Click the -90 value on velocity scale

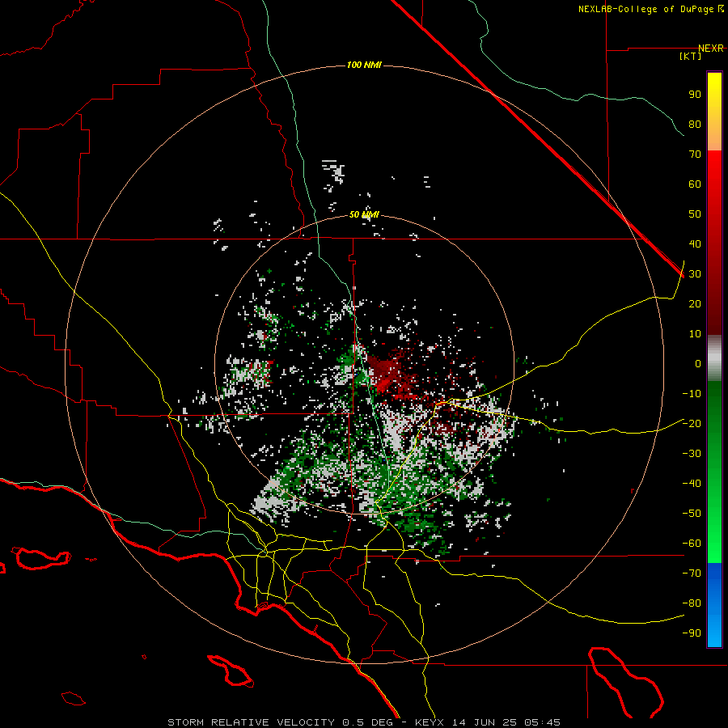pyautogui.click(x=692, y=633)
